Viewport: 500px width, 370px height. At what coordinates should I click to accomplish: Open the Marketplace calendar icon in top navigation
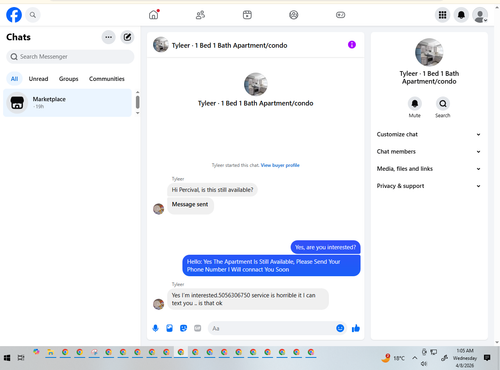247,15
